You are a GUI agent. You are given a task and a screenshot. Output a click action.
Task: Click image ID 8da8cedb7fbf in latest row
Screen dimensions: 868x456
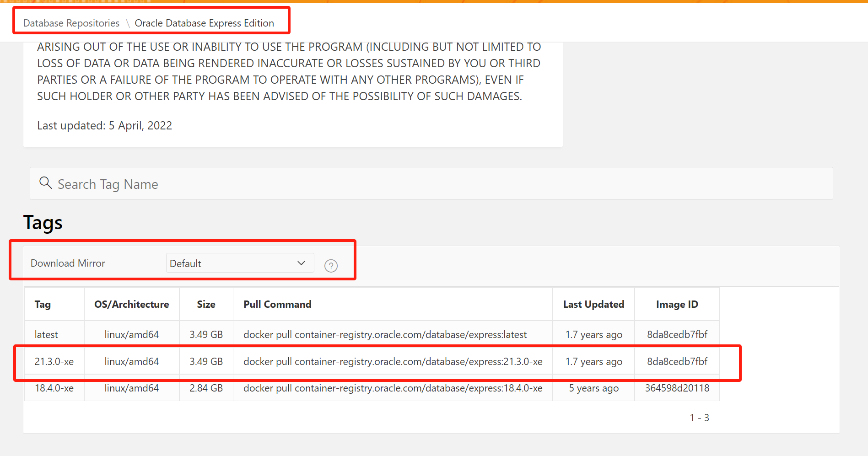pyautogui.click(x=677, y=335)
